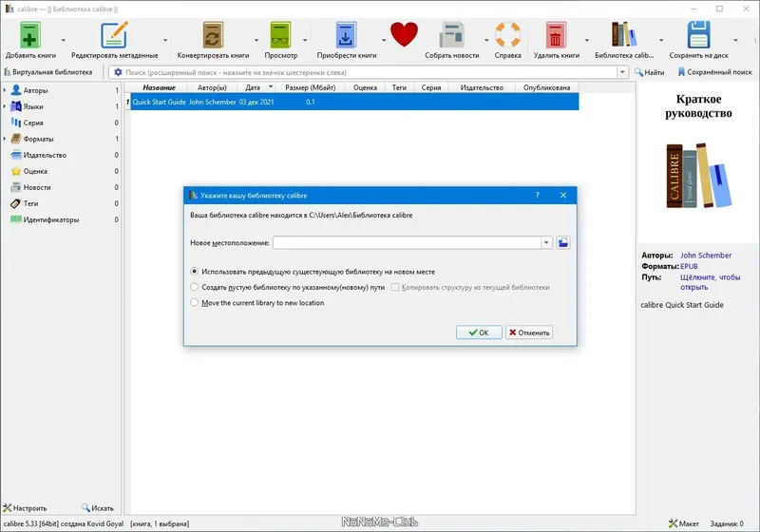The width and height of the screenshot is (760, 532).
Task: Choose use existing library at new location
Action: coord(195,272)
